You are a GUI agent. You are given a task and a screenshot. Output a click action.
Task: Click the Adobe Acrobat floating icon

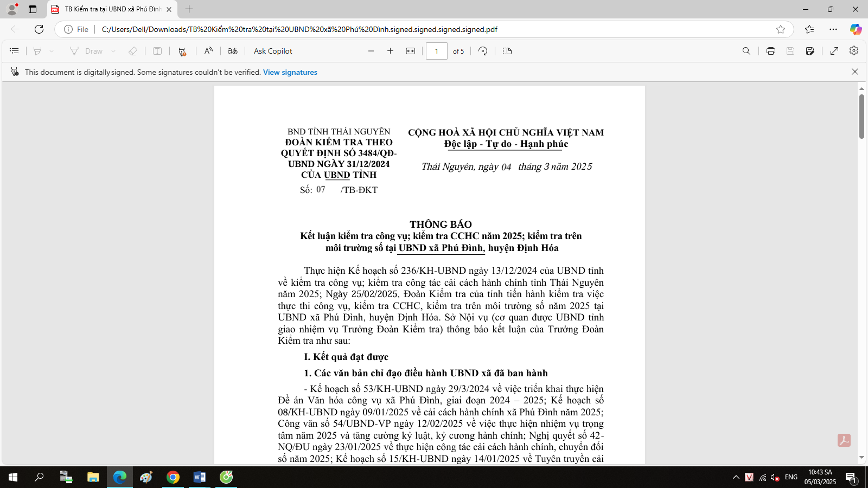pyautogui.click(x=844, y=440)
